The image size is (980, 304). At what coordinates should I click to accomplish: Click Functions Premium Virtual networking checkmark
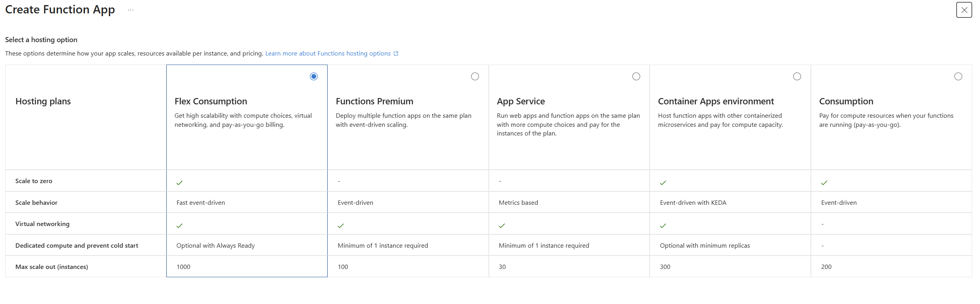point(341,226)
